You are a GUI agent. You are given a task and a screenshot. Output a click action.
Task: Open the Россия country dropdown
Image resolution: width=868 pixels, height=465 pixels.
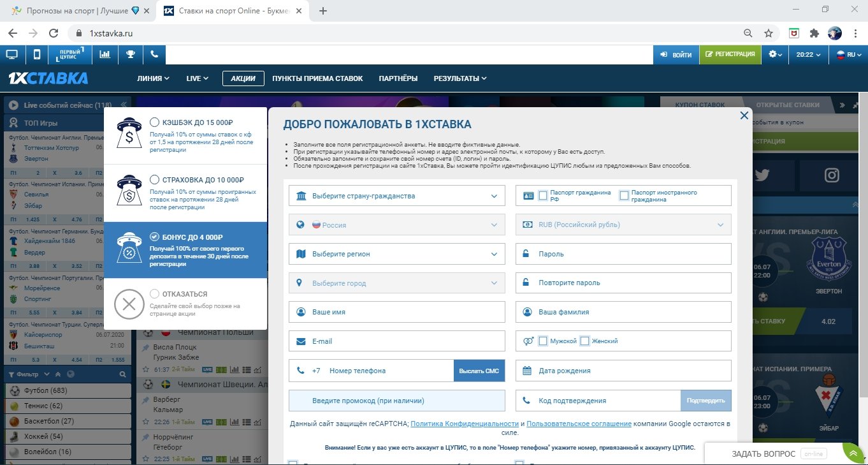click(x=396, y=225)
